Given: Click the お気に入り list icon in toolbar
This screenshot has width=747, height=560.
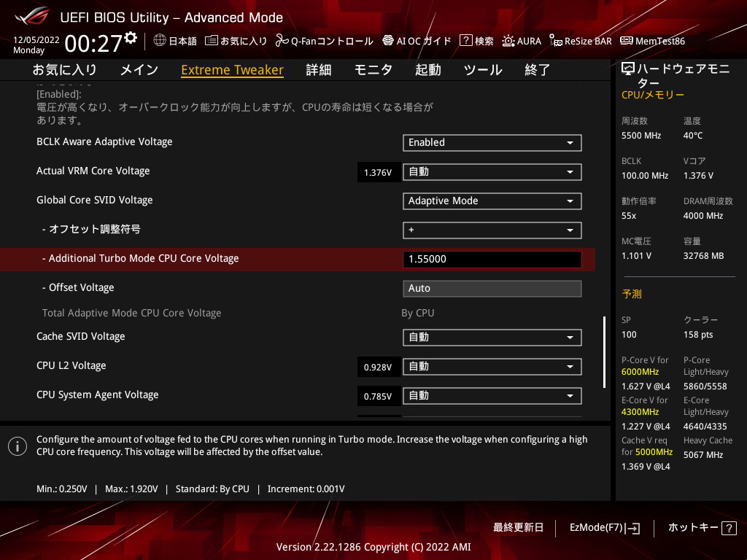Looking at the screenshot, I should (211, 41).
